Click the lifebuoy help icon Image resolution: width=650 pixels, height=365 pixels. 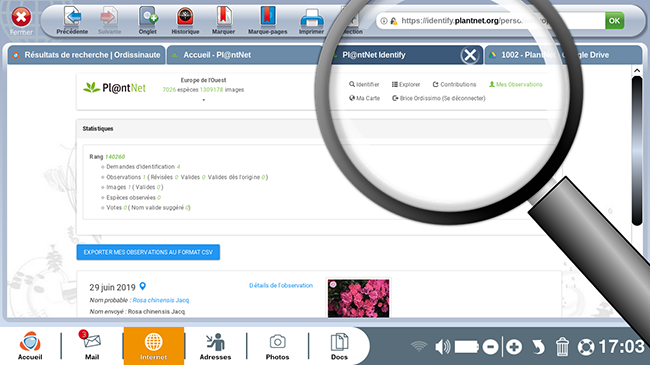pyautogui.click(x=586, y=347)
